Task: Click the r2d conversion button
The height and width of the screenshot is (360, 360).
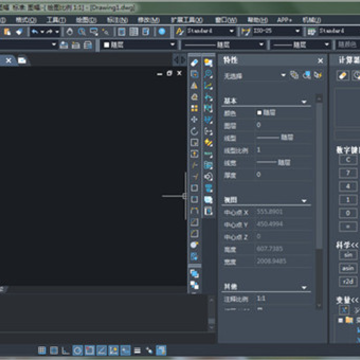Action: [348, 281]
